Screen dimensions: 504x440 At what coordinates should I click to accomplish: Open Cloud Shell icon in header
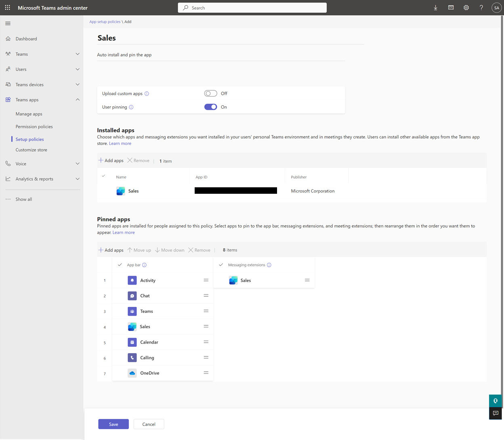(x=451, y=8)
